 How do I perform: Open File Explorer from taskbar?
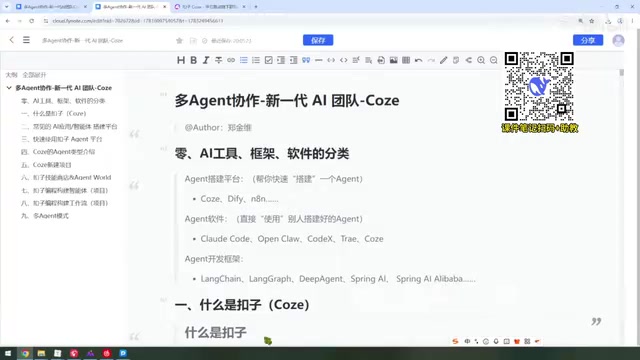pyautogui.click(x=41, y=353)
